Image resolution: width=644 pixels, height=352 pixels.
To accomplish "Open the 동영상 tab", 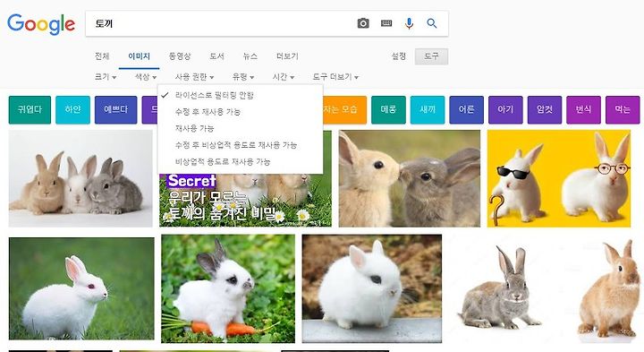I will point(180,56).
